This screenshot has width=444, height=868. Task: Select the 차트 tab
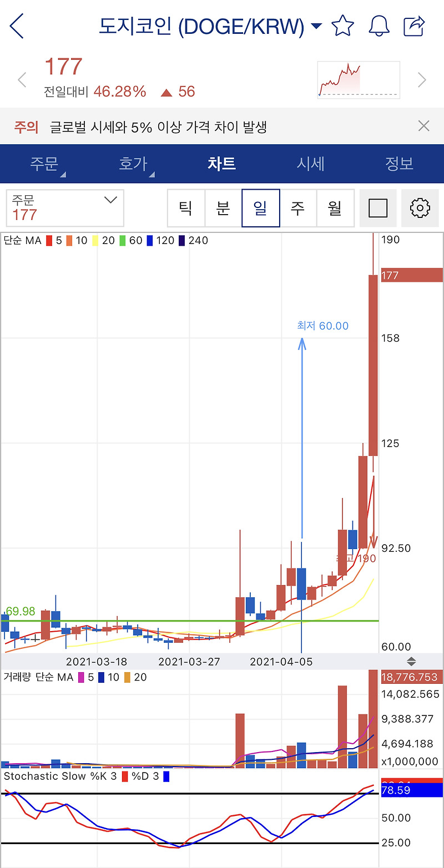click(222, 164)
